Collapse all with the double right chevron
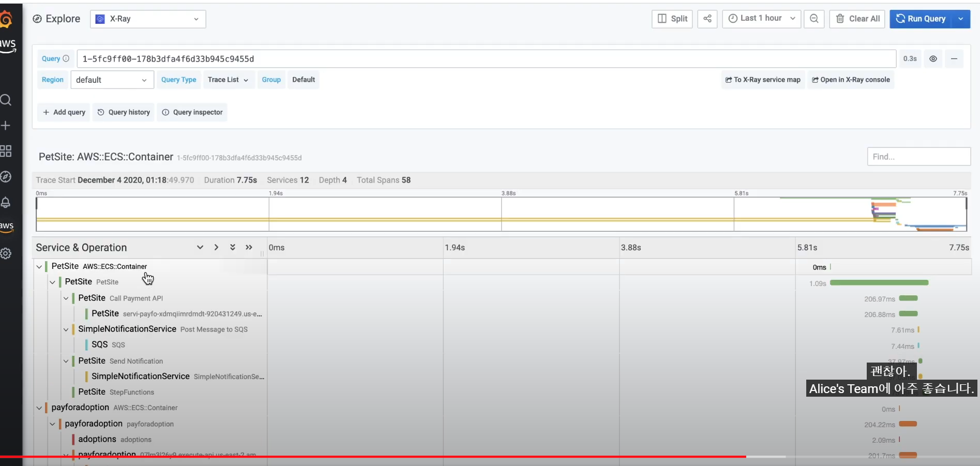The height and width of the screenshot is (466, 980). click(249, 247)
